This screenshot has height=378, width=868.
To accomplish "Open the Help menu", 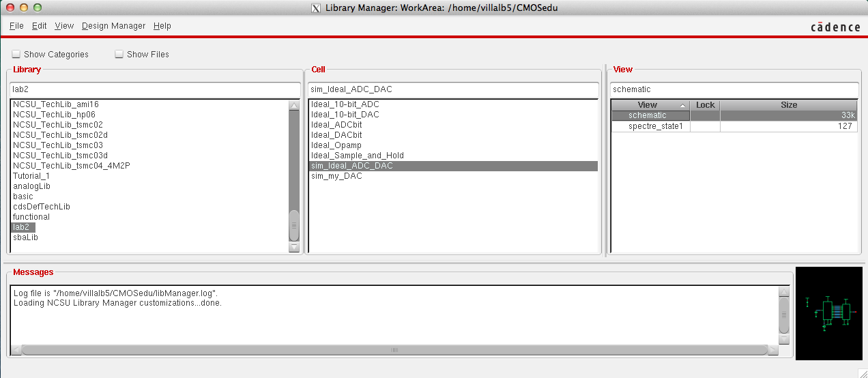I will tap(162, 26).
